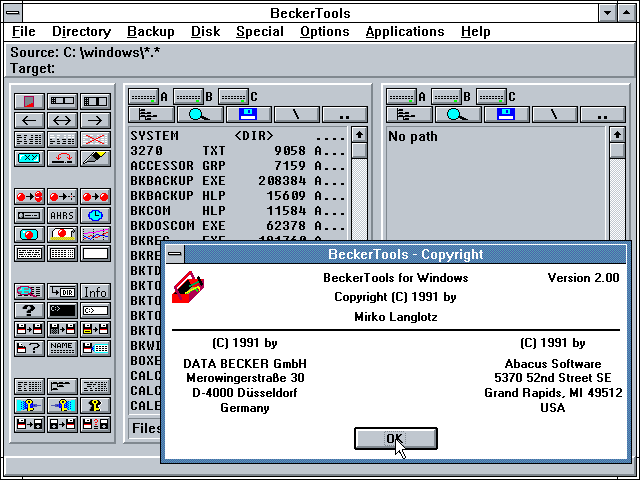This screenshot has height=480, width=640.
Task: Click right pane blue floppy disk button
Action: coord(507,115)
